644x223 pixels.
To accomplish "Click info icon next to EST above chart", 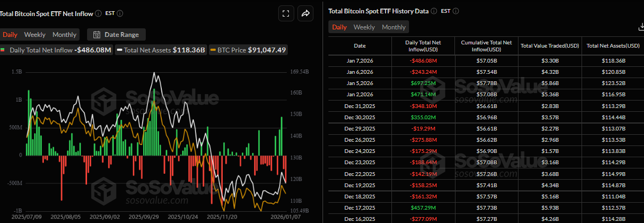I will [120, 13].
